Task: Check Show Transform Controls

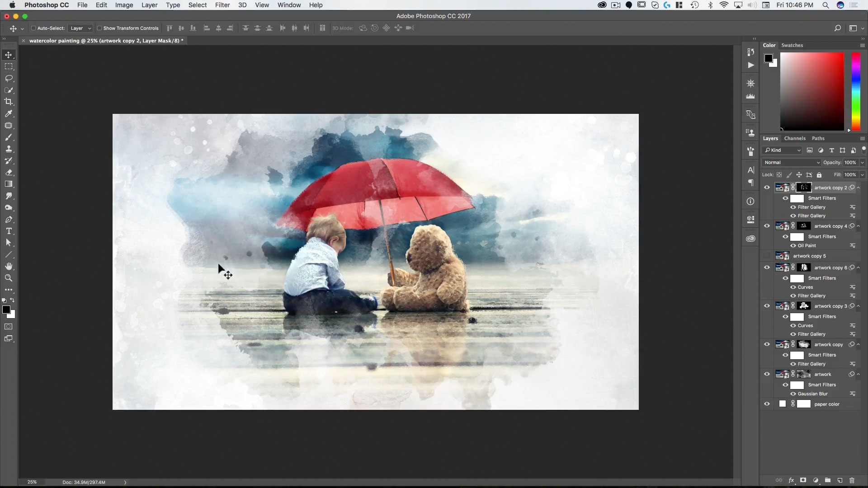Action: (99, 28)
